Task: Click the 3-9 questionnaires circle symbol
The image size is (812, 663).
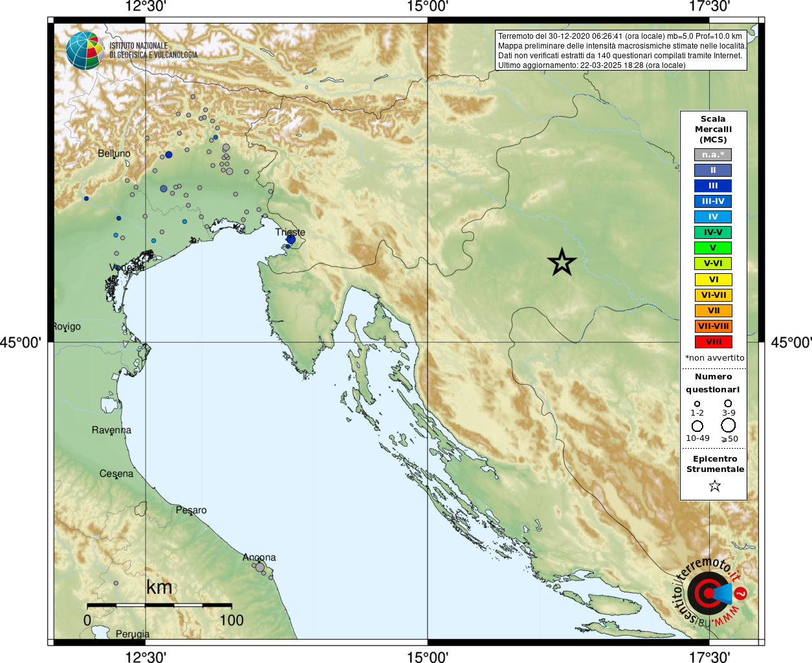Action: coord(728,403)
